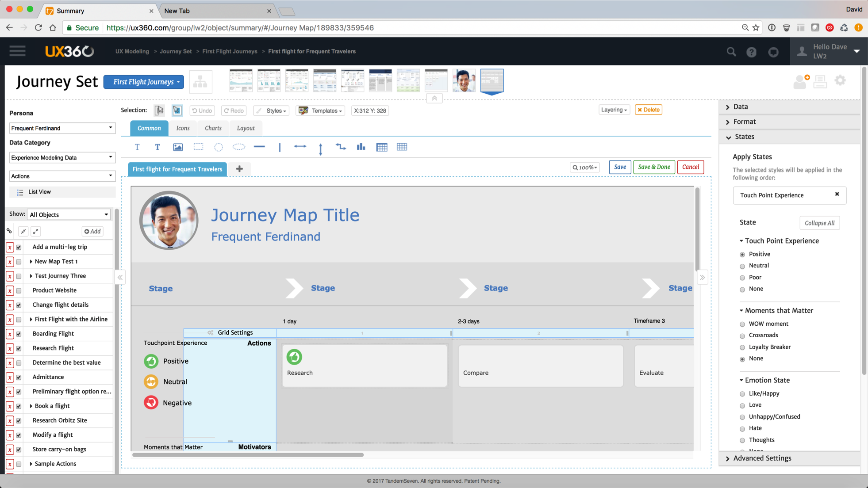Click the Save & Done button
The width and height of the screenshot is (868, 488).
click(x=653, y=167)
